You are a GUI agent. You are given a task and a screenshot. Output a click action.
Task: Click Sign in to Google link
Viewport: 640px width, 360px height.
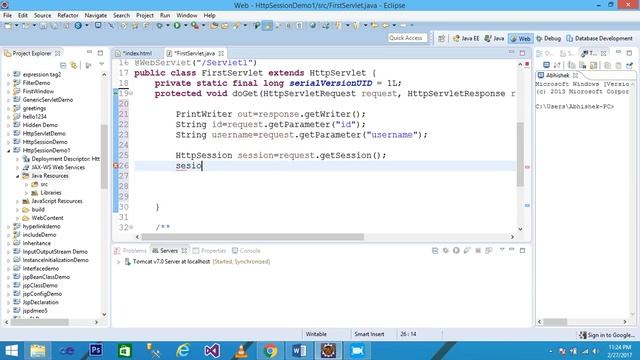pyautogui.click(x=607, y=335)
